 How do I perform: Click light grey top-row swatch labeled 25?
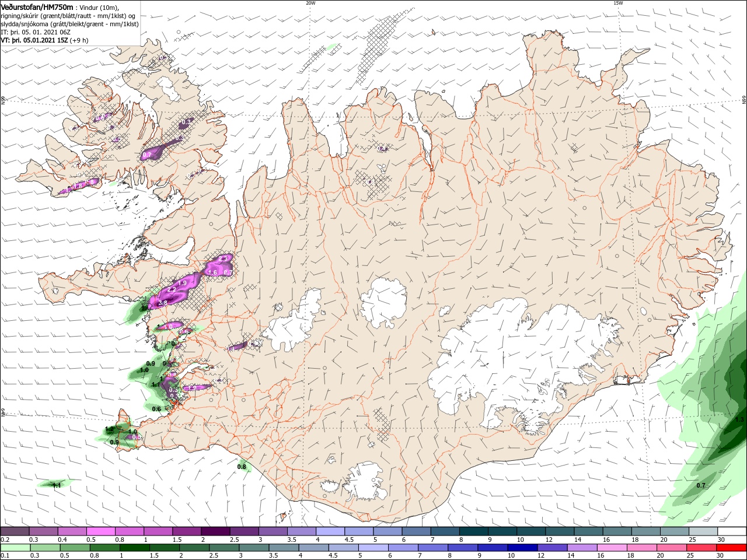[x=703, y=531]
